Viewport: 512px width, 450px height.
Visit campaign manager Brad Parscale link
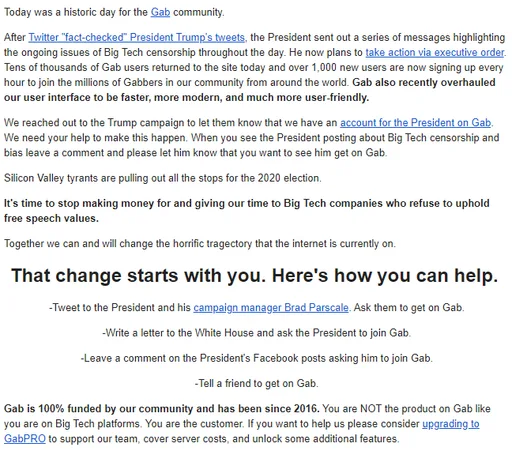click(x=271, y=307)
